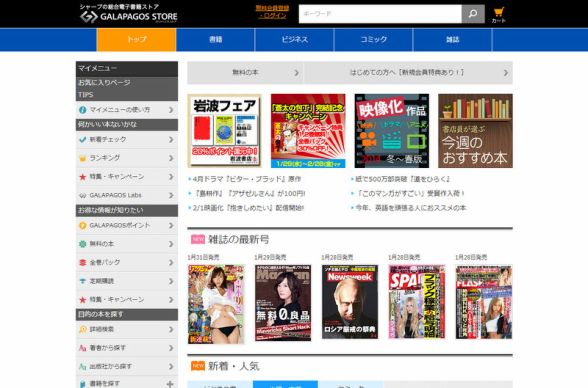The width and height of the screenshot is (588, 388).
Task: Click the green icon for 無料の本 in sidebar
Action: coord(82,244)
